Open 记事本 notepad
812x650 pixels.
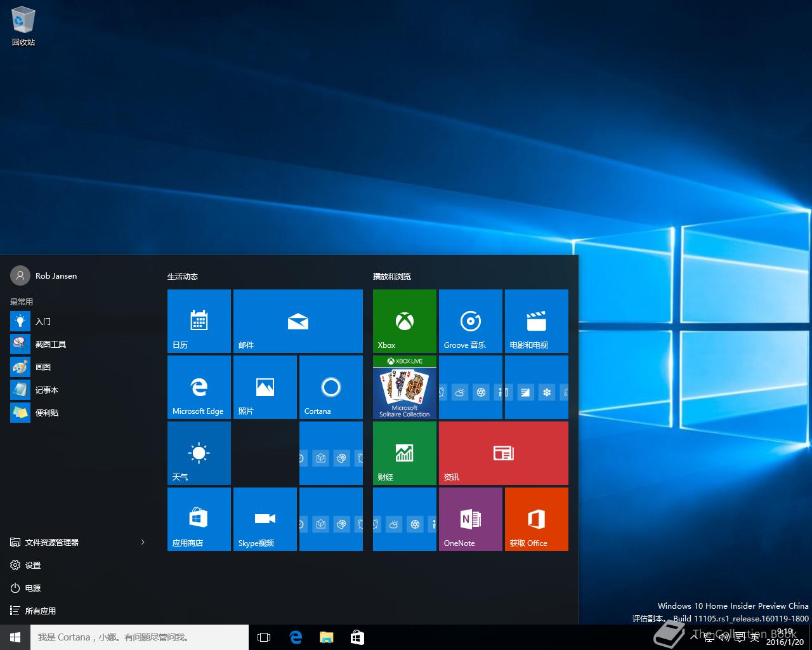click(x=79, y=390)
